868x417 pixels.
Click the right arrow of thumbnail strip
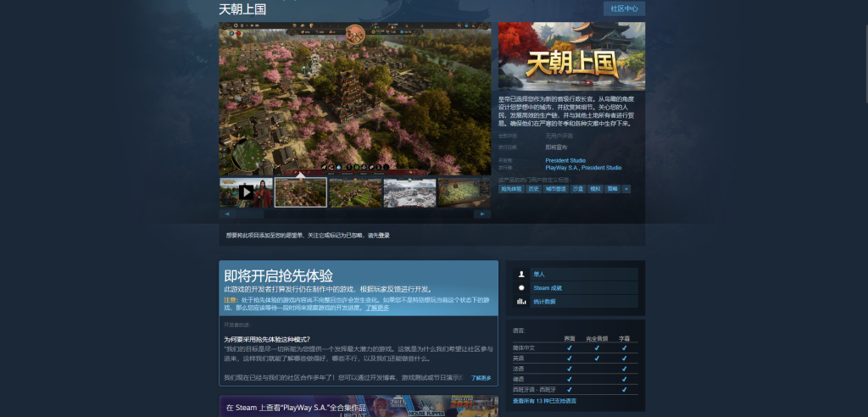click(x=482, y=214)
